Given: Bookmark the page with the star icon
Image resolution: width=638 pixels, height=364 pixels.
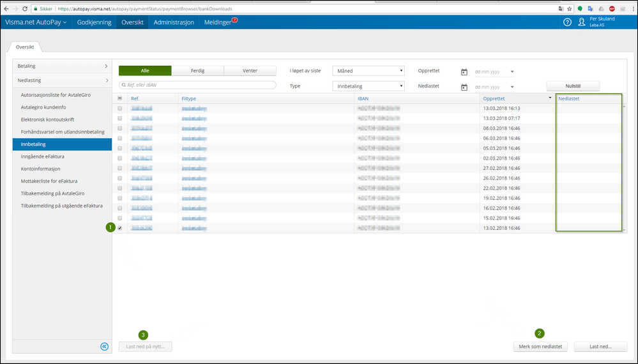Looking at the screenshot, I should coord(569,8).
